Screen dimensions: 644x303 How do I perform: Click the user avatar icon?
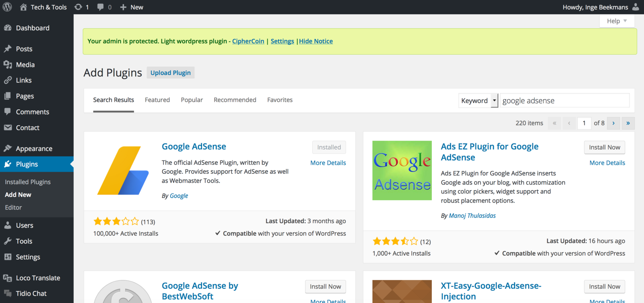(x=636, y=7)
